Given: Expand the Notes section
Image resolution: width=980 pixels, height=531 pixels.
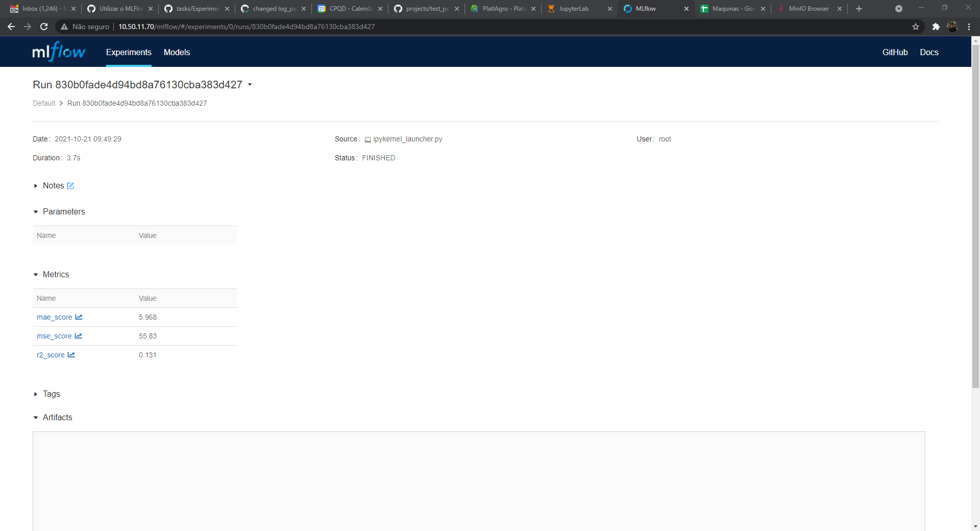Looking at the screenshot, I should pos(36,186).
